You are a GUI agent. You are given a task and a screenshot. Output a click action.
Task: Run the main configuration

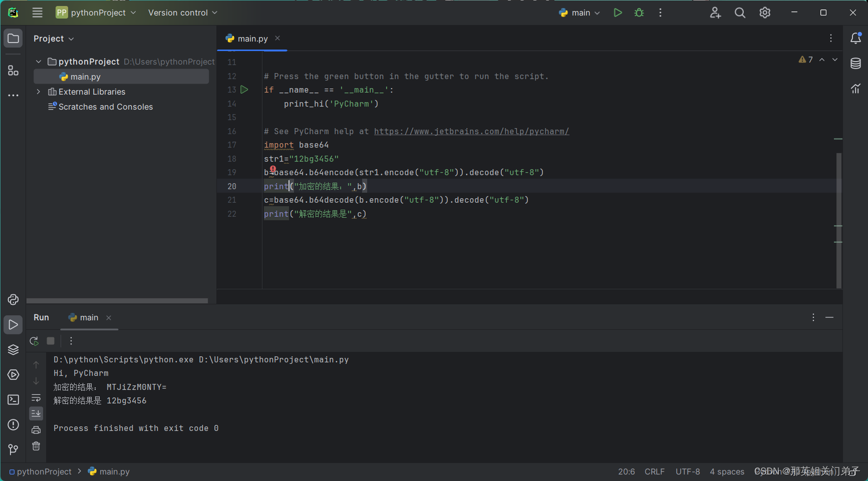(618, 13)
